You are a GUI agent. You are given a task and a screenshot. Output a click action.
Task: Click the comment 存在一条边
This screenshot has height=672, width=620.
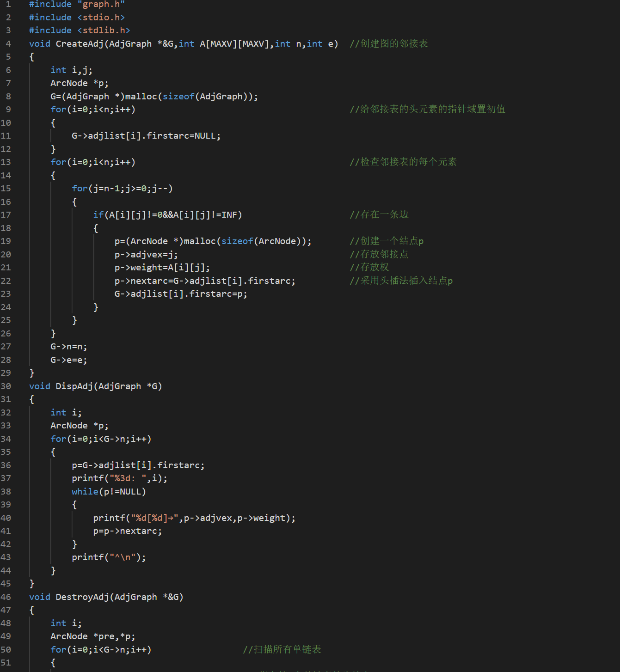[379, 214]
